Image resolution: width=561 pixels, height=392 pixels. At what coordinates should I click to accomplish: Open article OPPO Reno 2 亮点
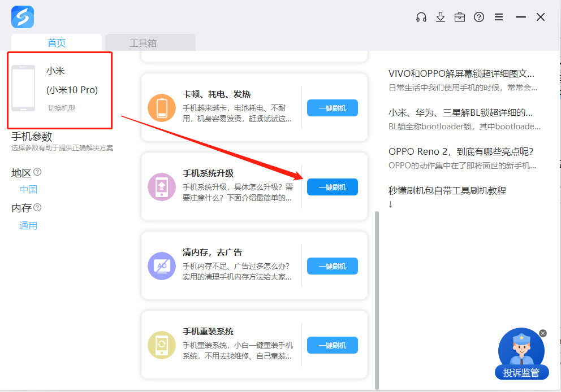(461, 151)
